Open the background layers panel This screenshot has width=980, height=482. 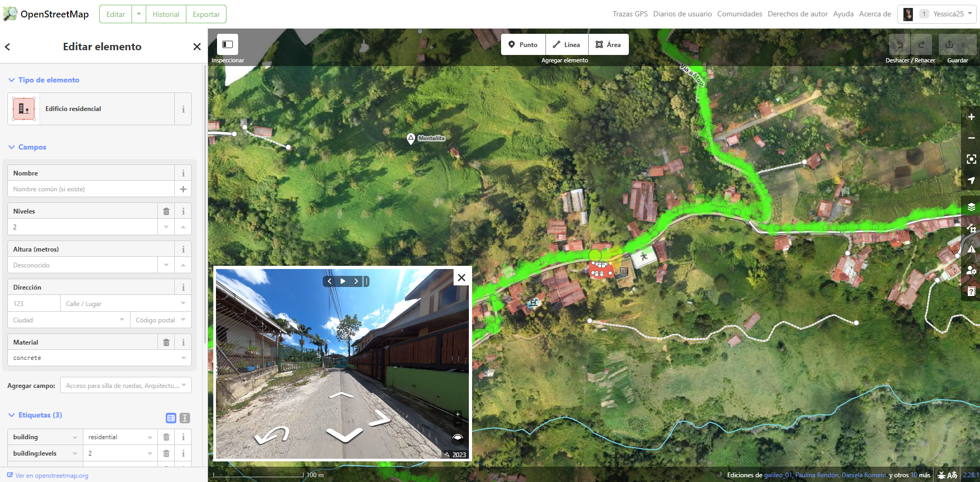click(971, 207)
